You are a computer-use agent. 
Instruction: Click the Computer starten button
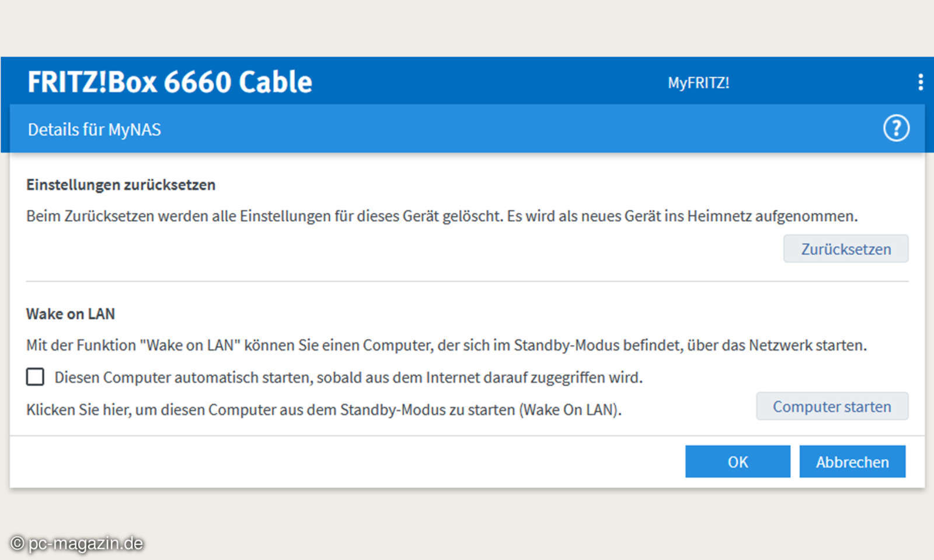[832, 407]
